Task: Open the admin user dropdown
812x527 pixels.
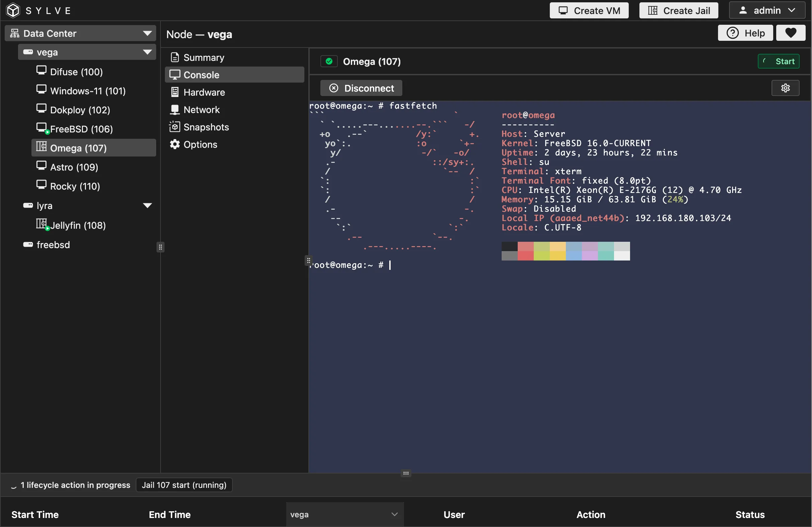Action: (767, 11)
